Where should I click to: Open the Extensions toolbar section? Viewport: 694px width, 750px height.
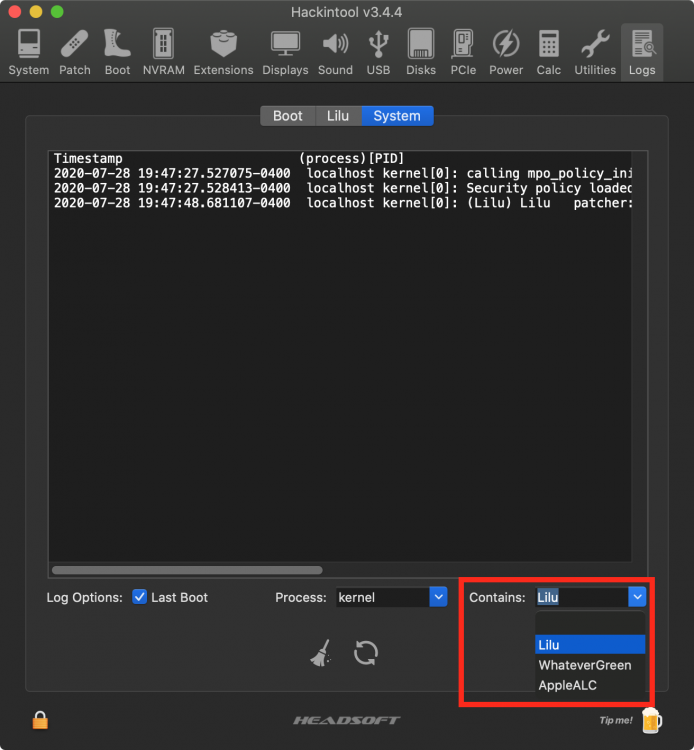coord(223,52)
